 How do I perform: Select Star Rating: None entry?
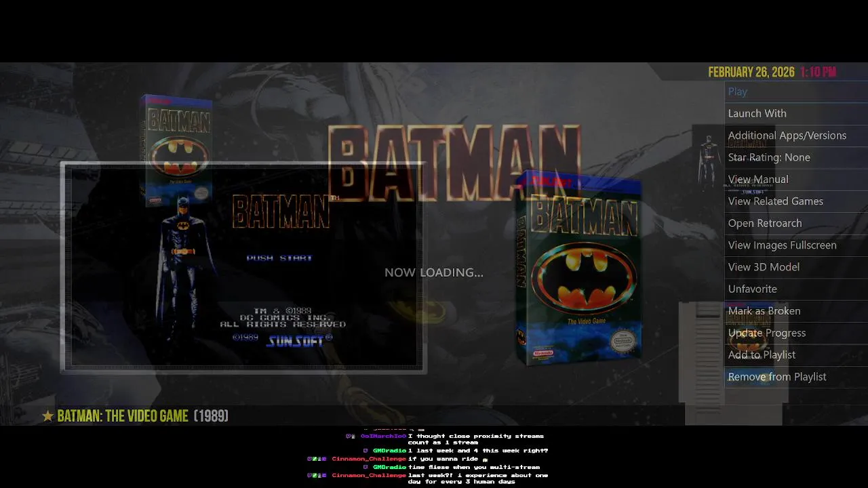[x=796, y=157]
